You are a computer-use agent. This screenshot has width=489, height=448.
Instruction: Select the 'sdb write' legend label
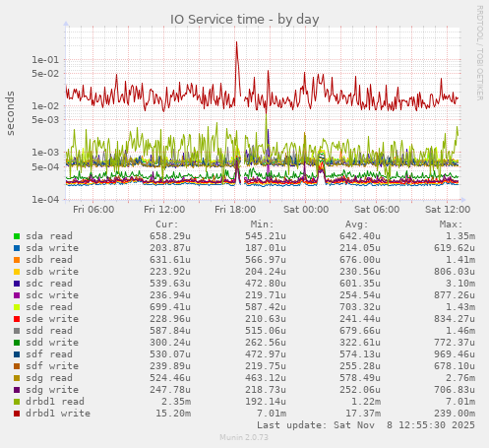tap(52, 272)
